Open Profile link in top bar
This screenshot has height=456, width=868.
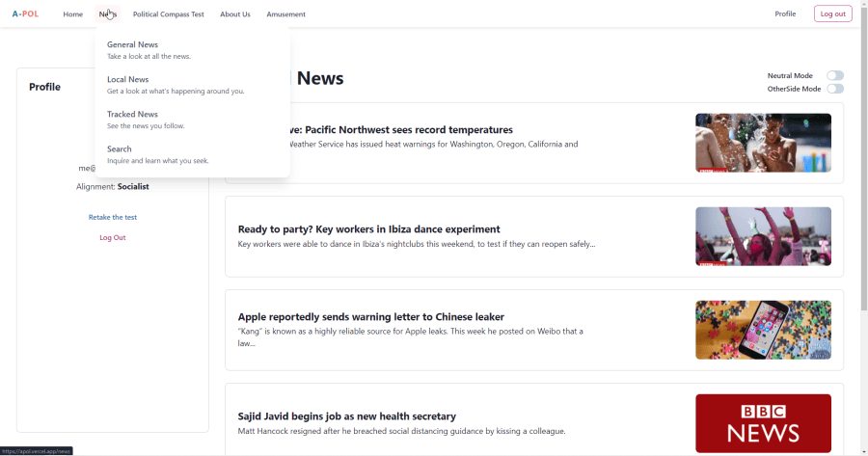(785, 13)
